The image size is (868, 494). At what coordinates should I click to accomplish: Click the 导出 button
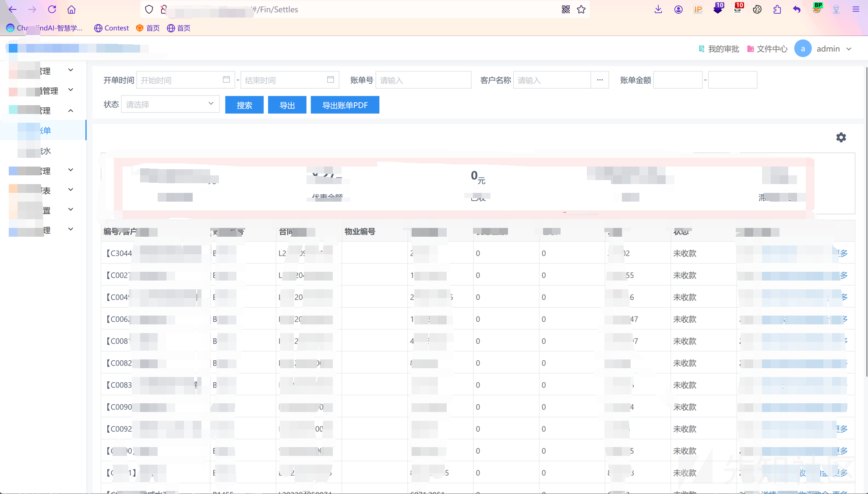coord(287,105)
